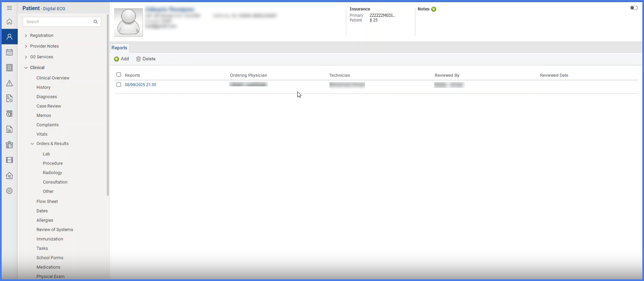The height and width of the screenshot is (281, 644).
Task: Collapse the Orders & Results subsection
Action: (x=32, y=144)
